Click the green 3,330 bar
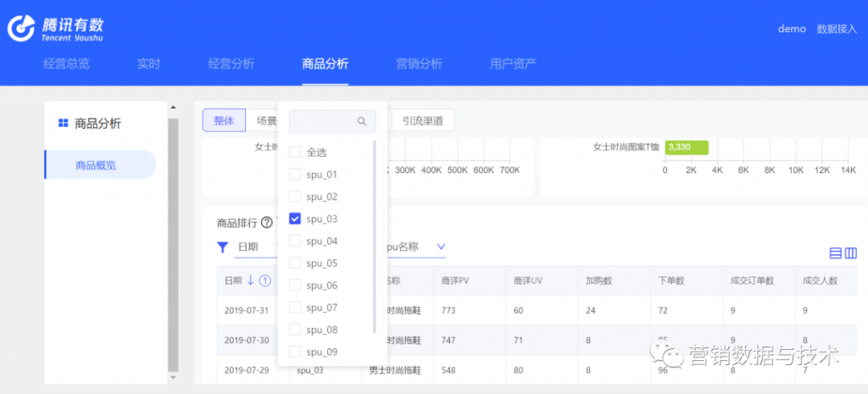The height and width of the screenshot is (394, 868). (x=686, y=147)
